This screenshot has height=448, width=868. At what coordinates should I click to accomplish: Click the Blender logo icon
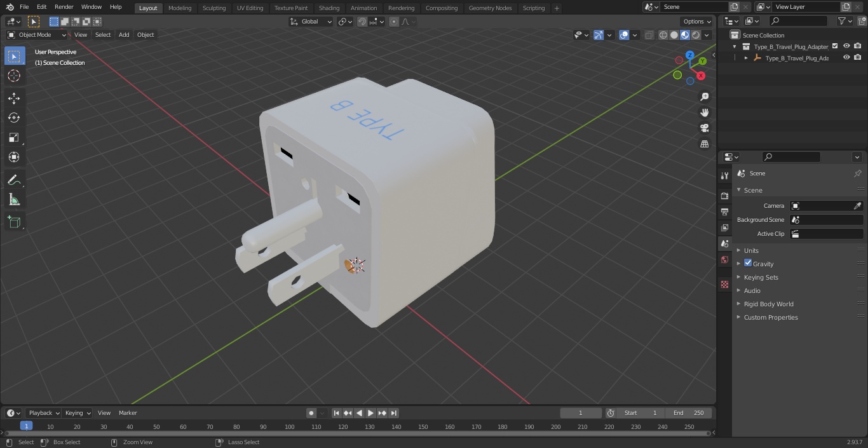coord(10,7)
